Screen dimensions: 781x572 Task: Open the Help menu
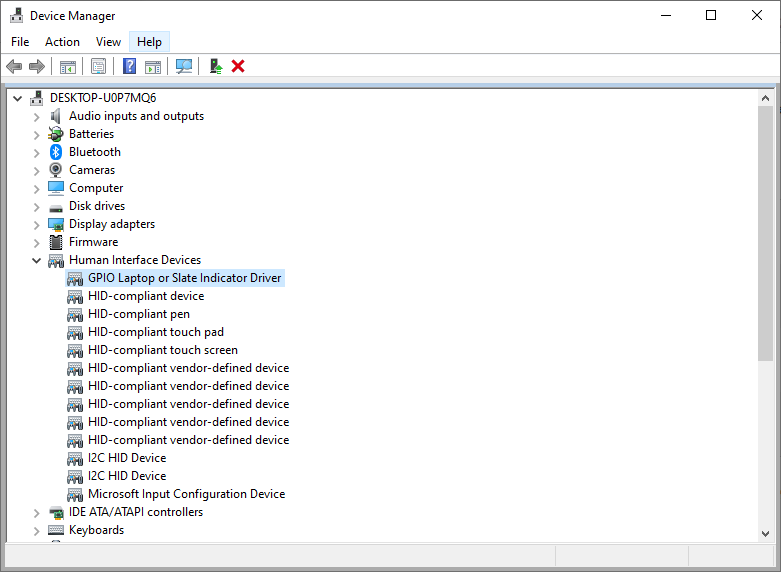(149, 41)
